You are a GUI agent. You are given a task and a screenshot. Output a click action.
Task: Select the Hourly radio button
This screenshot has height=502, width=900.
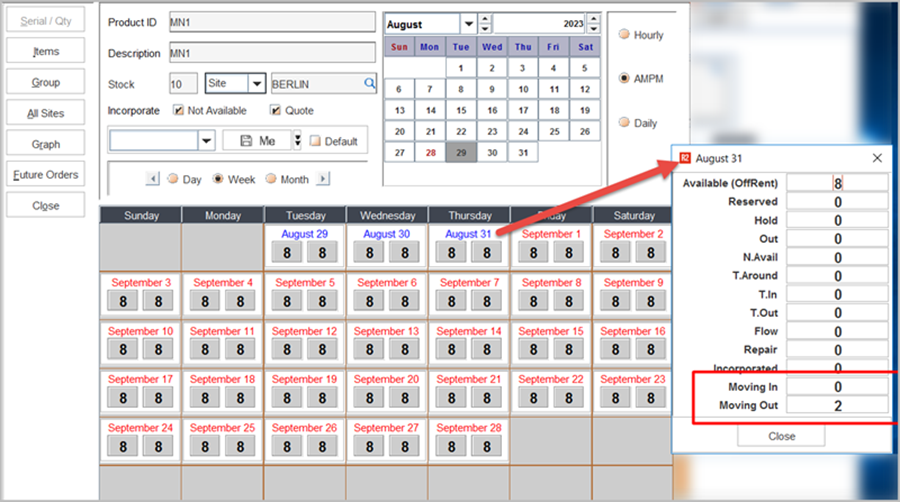pyautogui.click(x=625, y=35)
